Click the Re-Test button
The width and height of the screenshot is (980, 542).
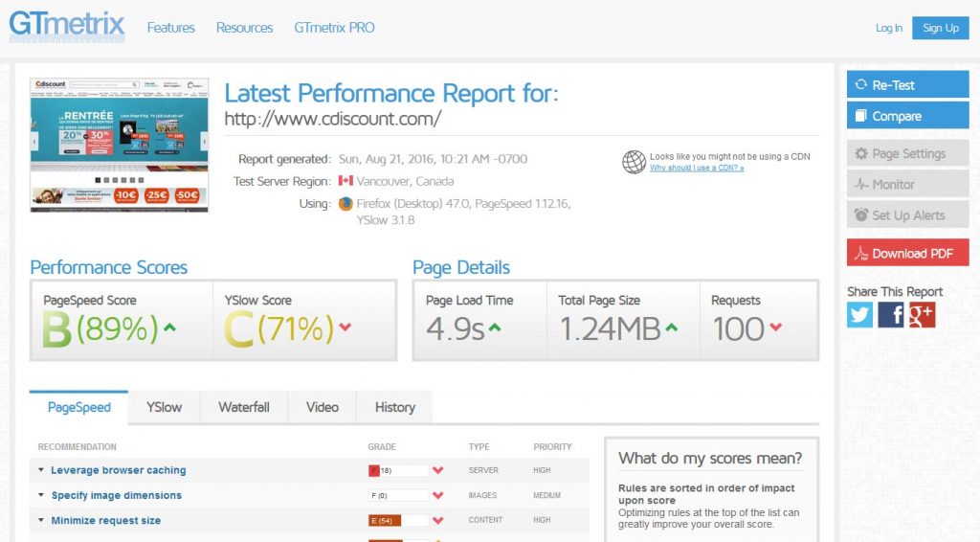pyautogui.click(x=907, y=84)
